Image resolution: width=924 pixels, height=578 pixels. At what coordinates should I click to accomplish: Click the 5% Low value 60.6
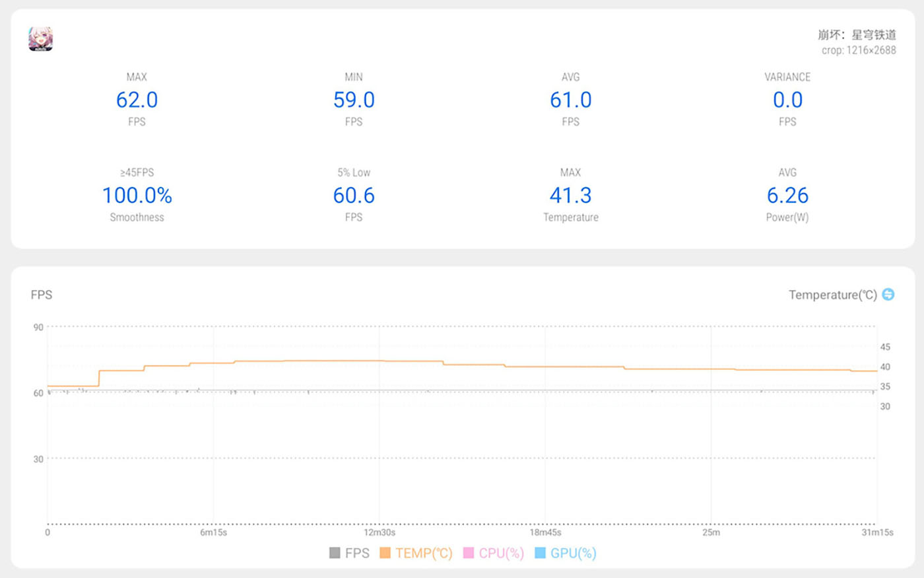(354, 196)
